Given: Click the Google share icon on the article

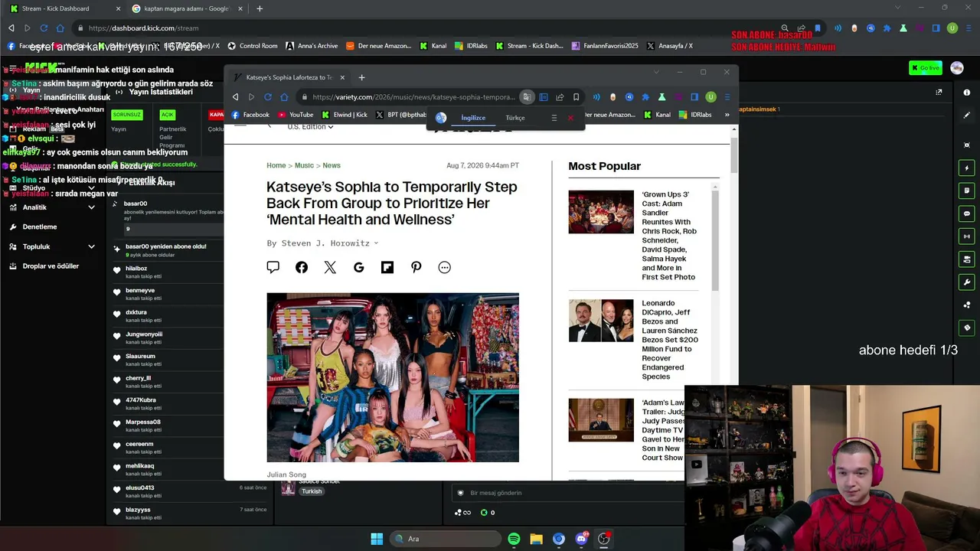Looking at the screenshot, I should pos(359,267).
